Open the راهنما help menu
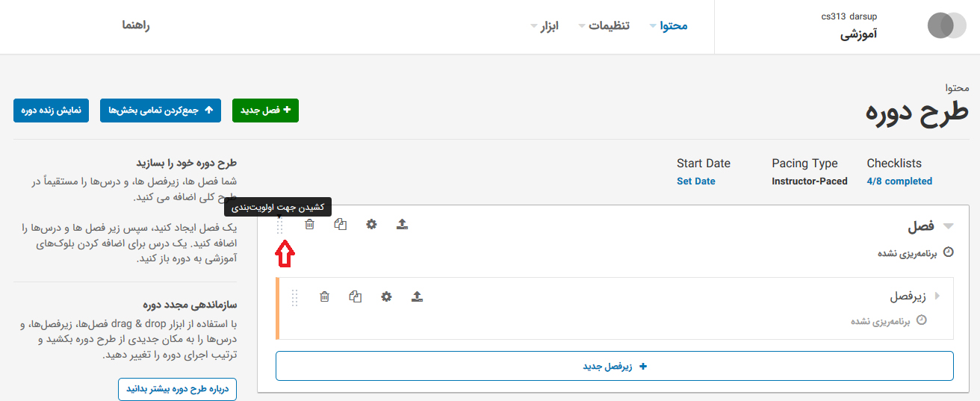Viewport: 980px width, 401px height. 137,25
